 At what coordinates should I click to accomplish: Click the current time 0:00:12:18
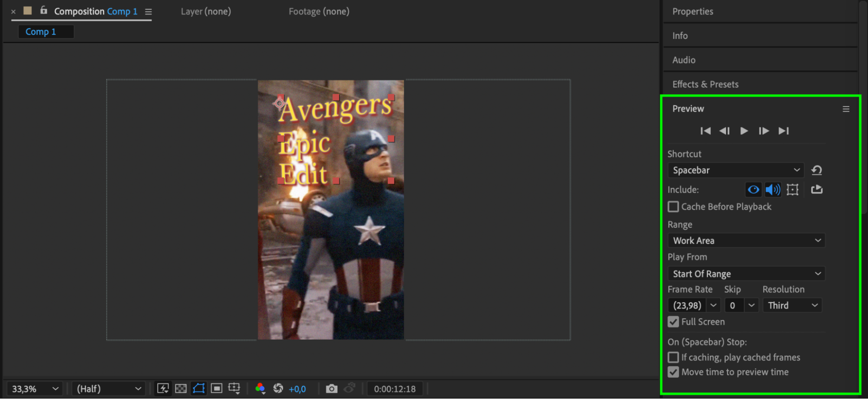coord(395,389)
